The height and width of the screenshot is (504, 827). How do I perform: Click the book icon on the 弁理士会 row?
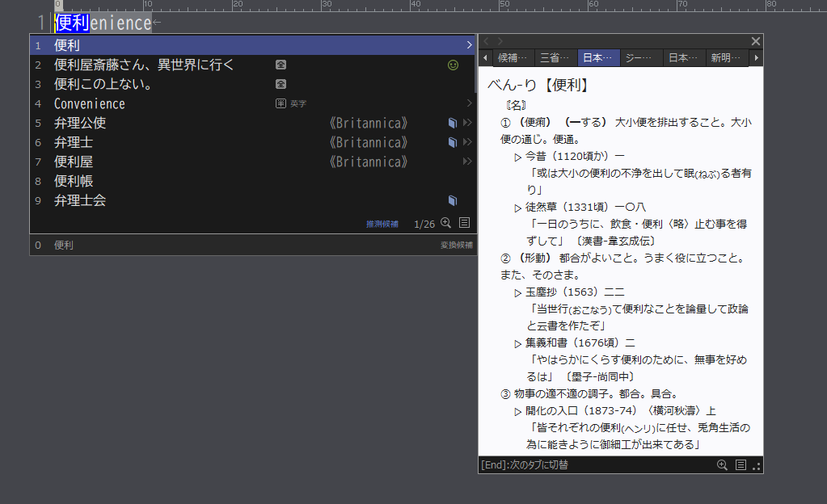(453, 200)
